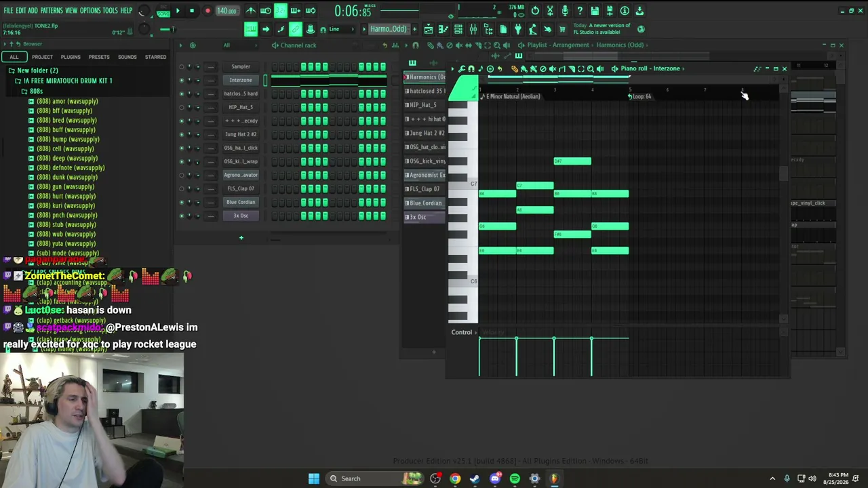This screenshot has width=868, height=488.
Task: Open the Mixer view icon
Action: pos(473,29)
